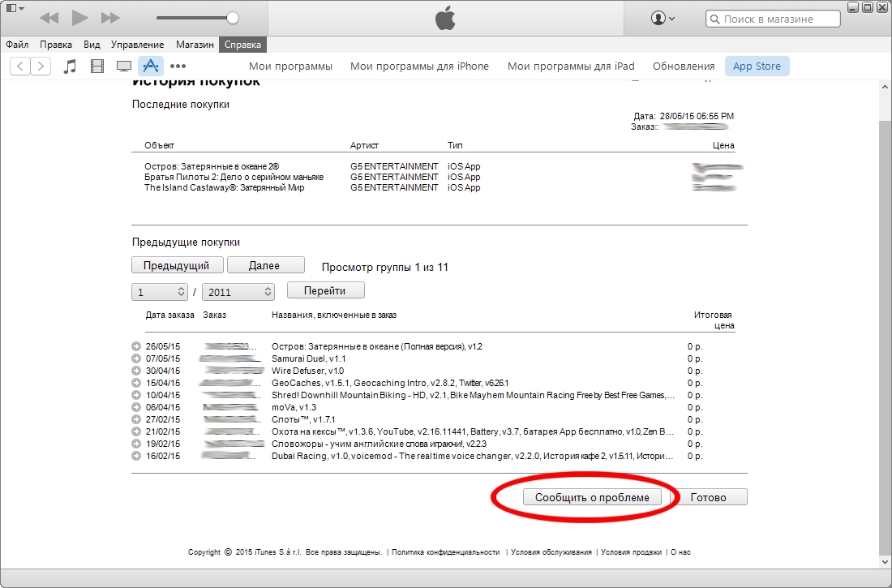The height and width of the screenshot is (588, 892).
Task: Go forward with the right arrow button
Action: [41, 66]
